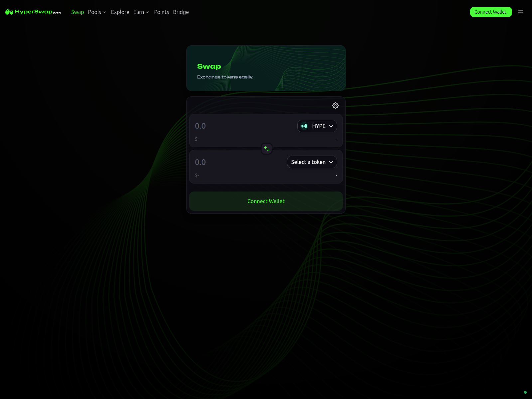Open the hamburger menu icon
The image size is (532, 399).
point(521,12)
